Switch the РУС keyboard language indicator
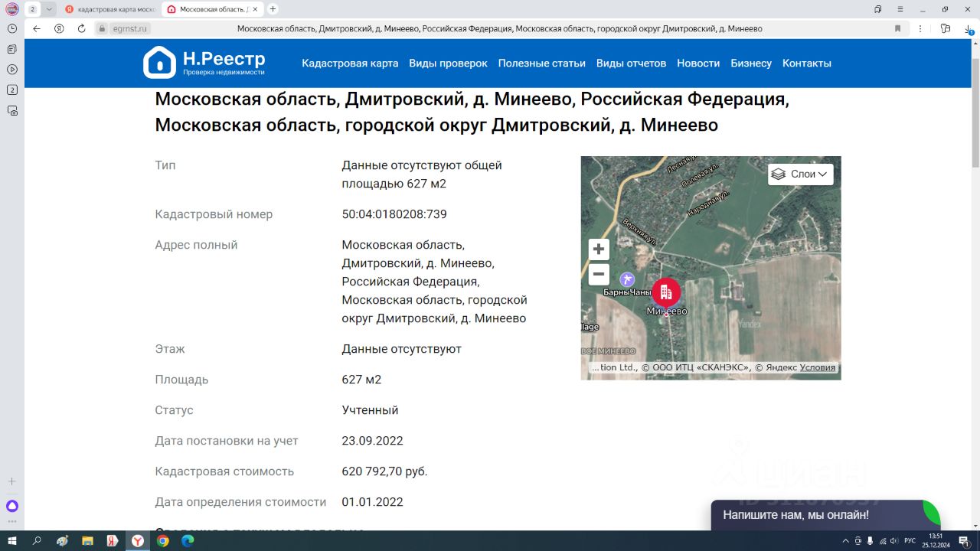The width and height of the screenshot is (980, 551). [910, 541]
